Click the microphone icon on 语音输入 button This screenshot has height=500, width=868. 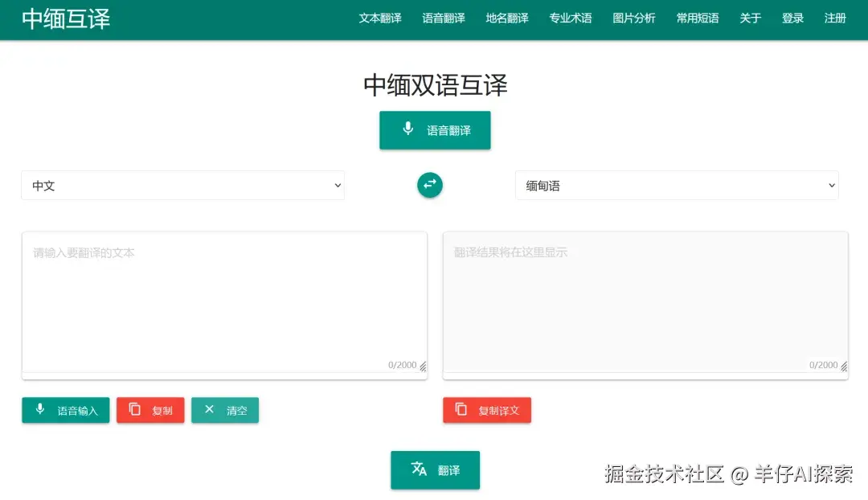(40, 410)
